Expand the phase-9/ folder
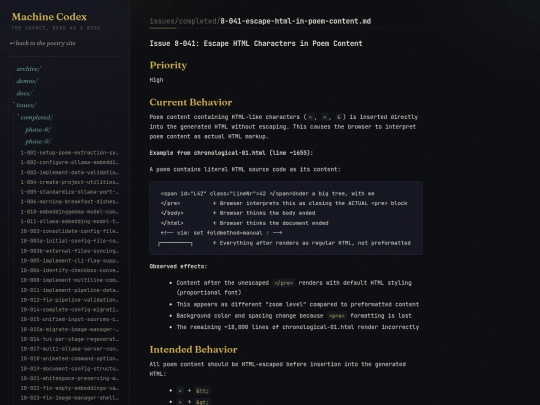Image resolution: width=540 pixels, height=405 pixels. coord(38,142)
